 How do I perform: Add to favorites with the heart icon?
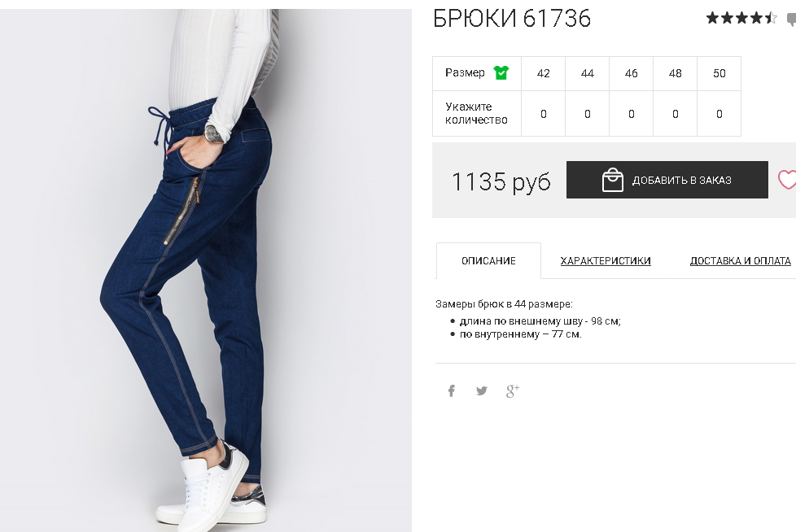(x=787, y=180)
